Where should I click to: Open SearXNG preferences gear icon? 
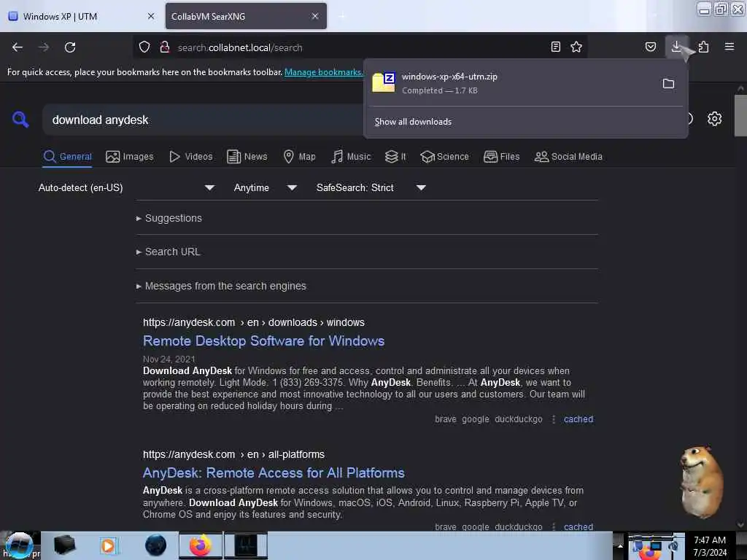click(714, 119)
